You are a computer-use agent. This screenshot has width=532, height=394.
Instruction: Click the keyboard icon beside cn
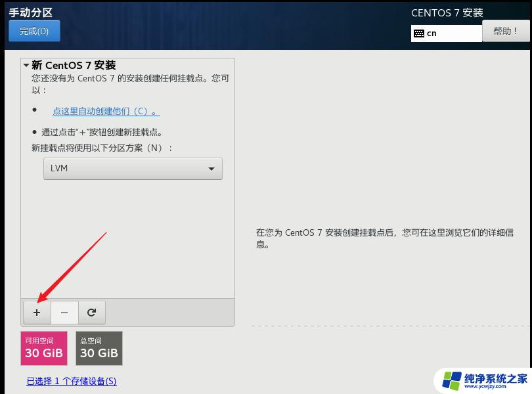pos(419,33)
